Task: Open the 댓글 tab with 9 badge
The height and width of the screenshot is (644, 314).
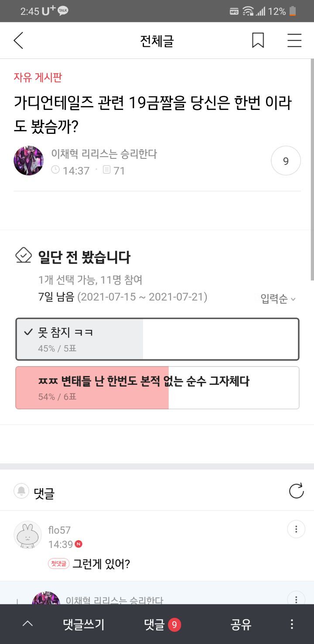Action: 162,624
